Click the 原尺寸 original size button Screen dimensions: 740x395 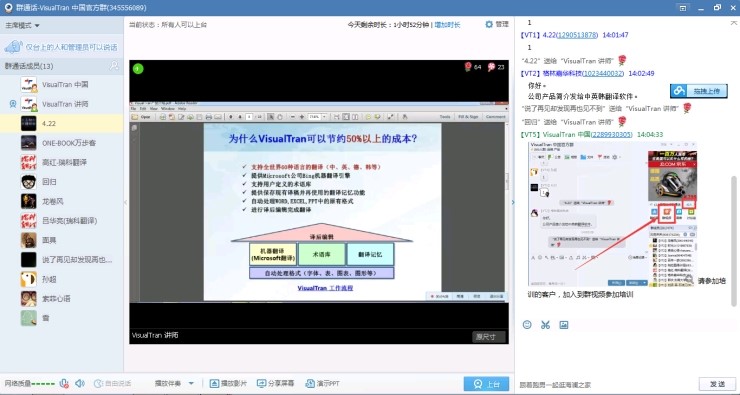tap(488, 336)
